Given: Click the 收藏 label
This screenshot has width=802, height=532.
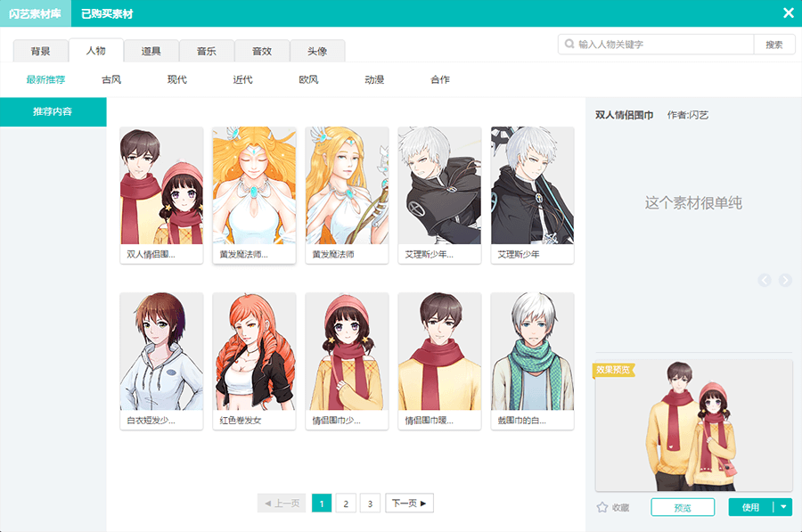Looking at the screenshot, I should [620, 507].
